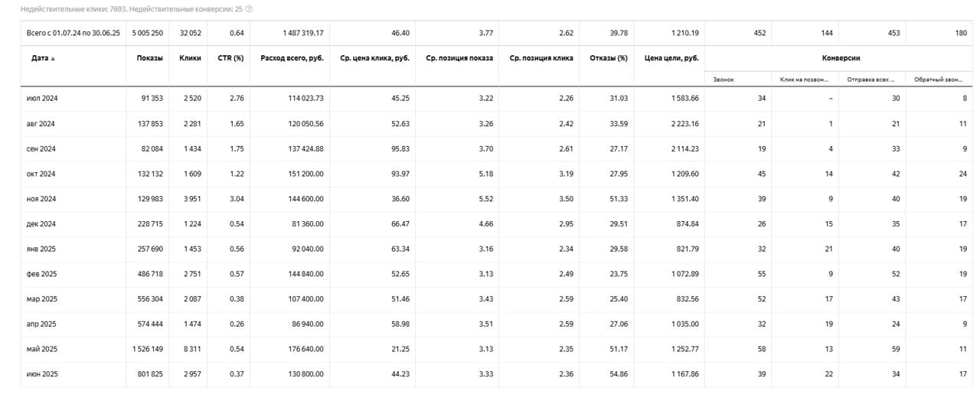Screen dimensions: 980x394
Task: Sort by Расход всего, руб. column
Action: 292,58
